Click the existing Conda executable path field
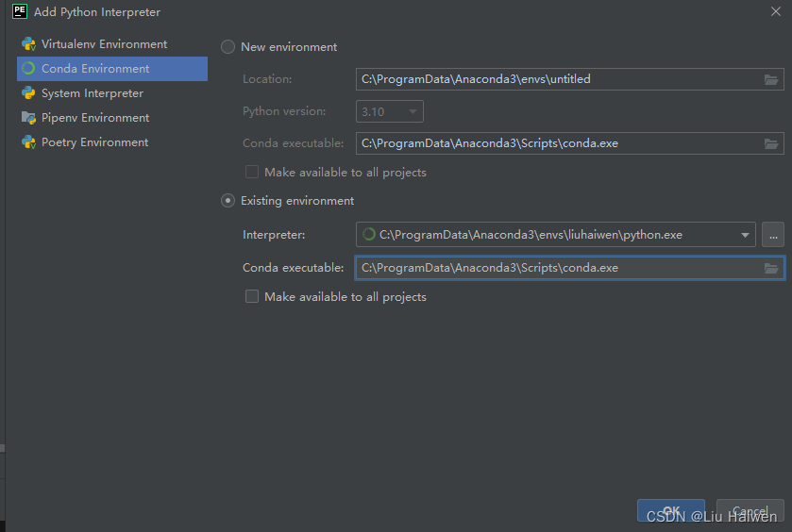 pos(557,268)
